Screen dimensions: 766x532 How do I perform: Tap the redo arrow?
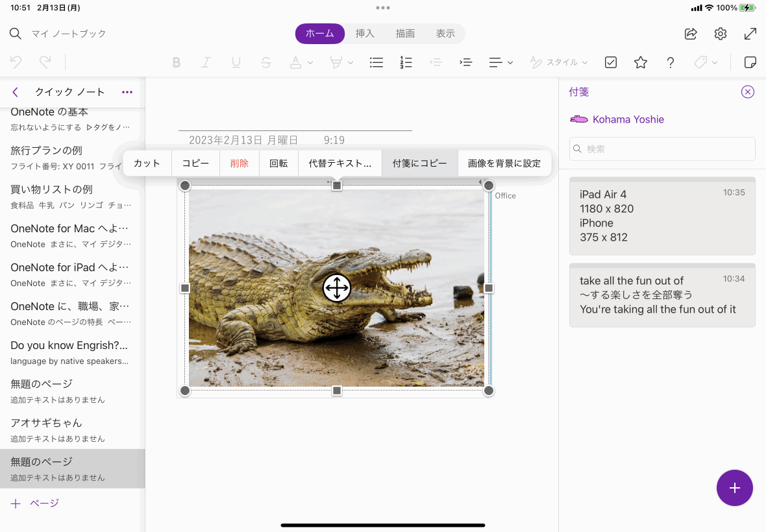45,62
